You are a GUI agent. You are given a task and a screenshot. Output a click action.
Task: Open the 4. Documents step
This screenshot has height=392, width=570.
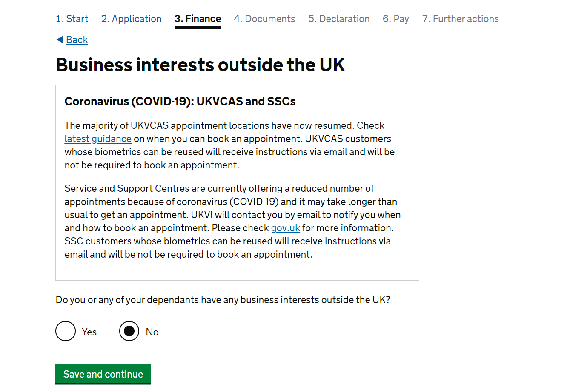tap(264, 19)
